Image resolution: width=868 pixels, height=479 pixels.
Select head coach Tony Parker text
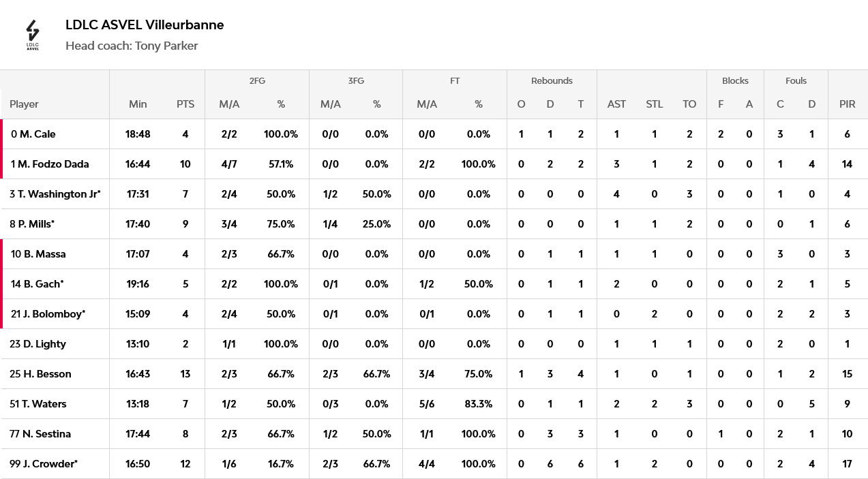[x=132, y=46]
